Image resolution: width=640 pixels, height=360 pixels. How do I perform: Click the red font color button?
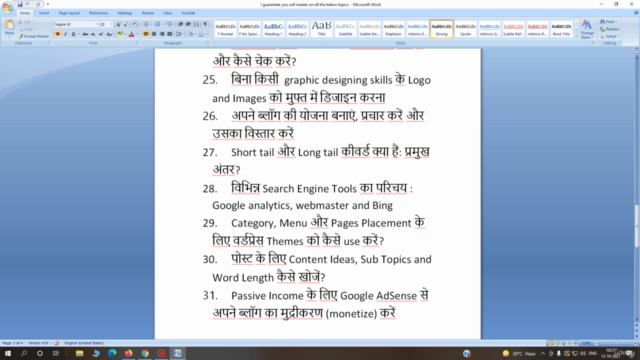coord(131,34)
